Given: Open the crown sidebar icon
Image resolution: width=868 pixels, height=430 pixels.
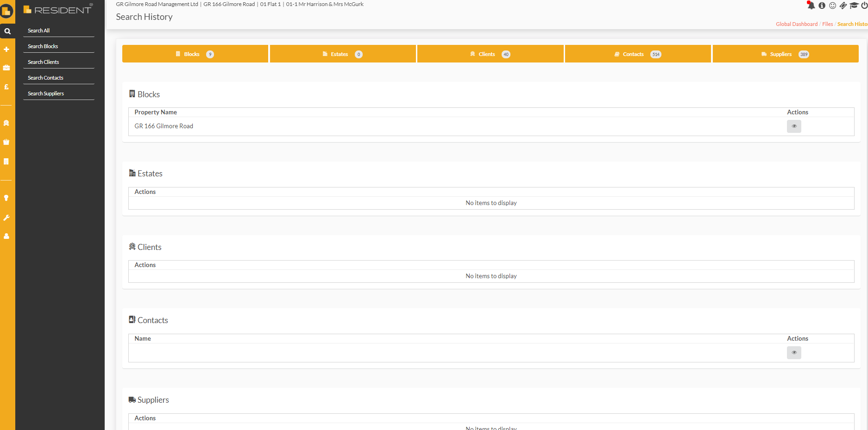Looking at the screenshot, I should tap(6, 142).
